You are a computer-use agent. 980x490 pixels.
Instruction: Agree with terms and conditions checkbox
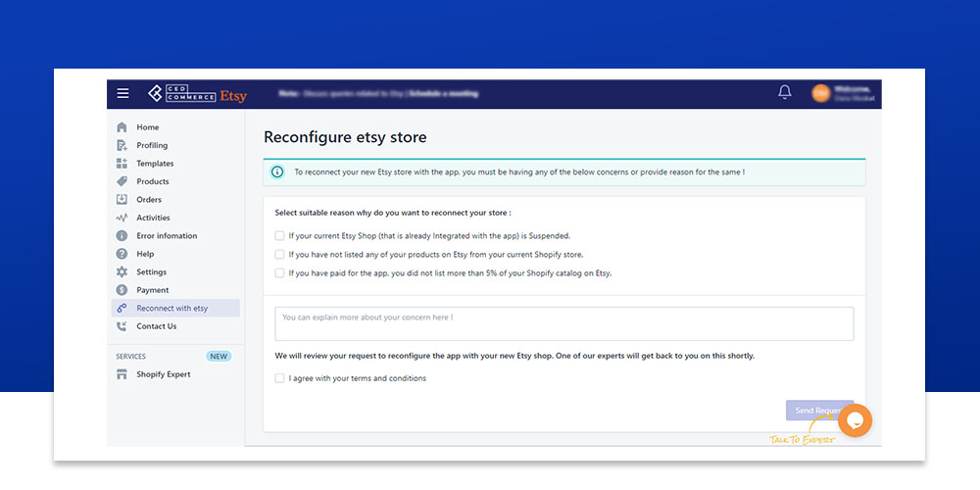point(279,378)
